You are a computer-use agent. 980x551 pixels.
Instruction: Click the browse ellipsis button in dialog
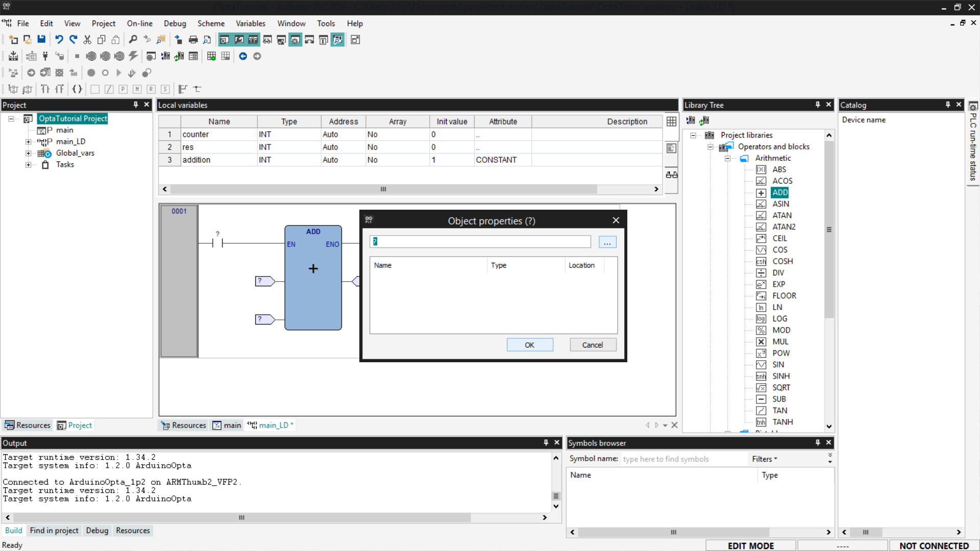(x=607, y=242)
